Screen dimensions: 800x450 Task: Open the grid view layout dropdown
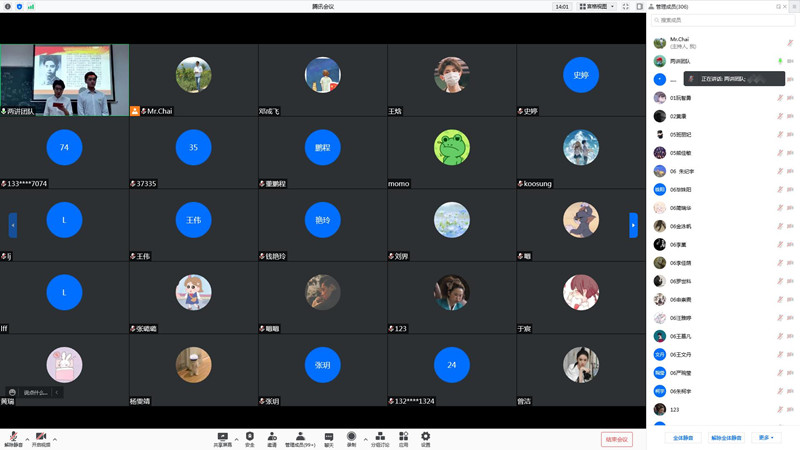pos(597,7)
